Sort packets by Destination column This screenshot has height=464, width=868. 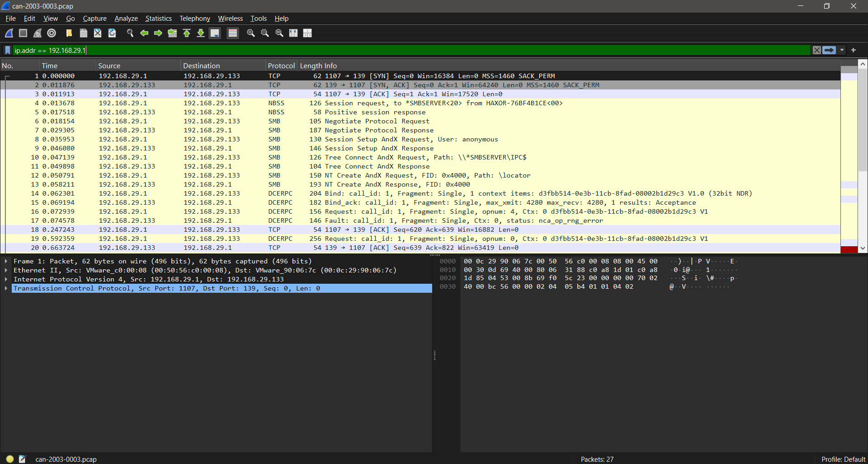(223, 66)
